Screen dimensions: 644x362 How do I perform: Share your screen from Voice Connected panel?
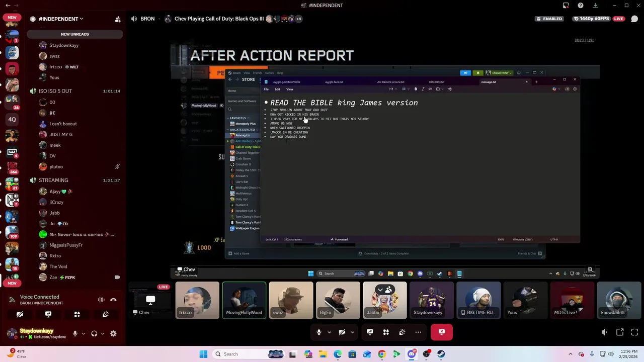[48, 314]
